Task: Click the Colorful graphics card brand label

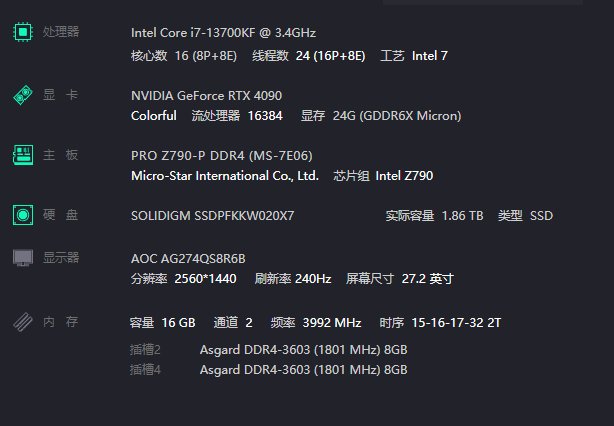Action: 154,116
